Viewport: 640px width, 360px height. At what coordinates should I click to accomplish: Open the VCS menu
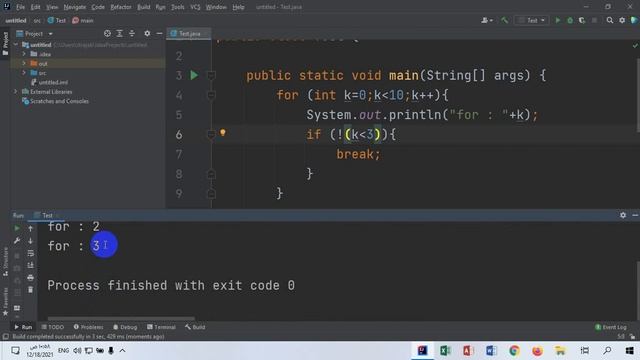point(195,7)
